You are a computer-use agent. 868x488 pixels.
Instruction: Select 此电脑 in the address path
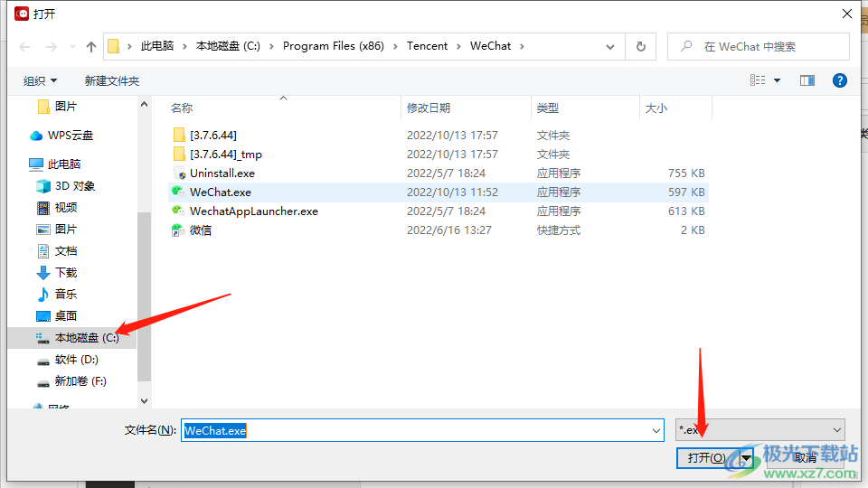coord(157,46)
